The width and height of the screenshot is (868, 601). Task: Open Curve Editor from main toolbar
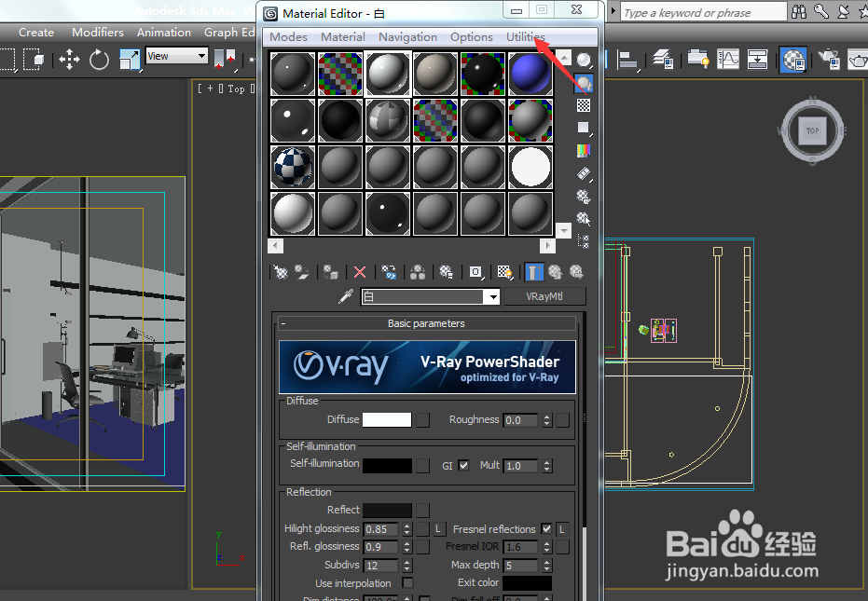pos(728,59)
